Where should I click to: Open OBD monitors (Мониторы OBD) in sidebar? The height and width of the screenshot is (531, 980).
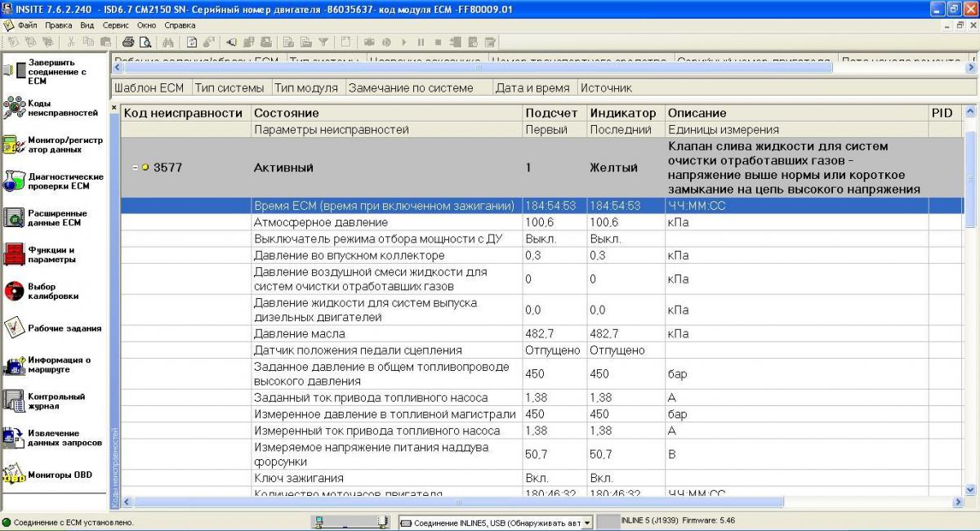click(x=51, y=475)
